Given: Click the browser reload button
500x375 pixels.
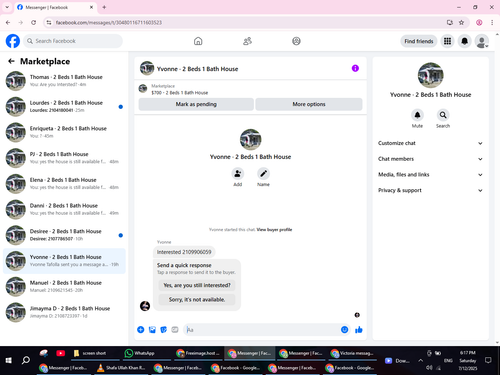Looking at the screenshot, I should 33,22.
